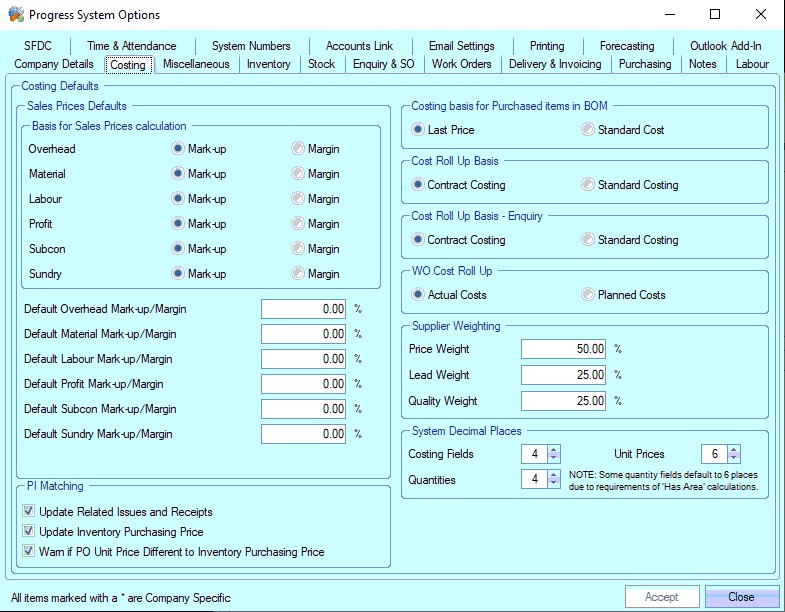
Task: Click the Price Weight percentage field
Action: [x=564, y=349]
